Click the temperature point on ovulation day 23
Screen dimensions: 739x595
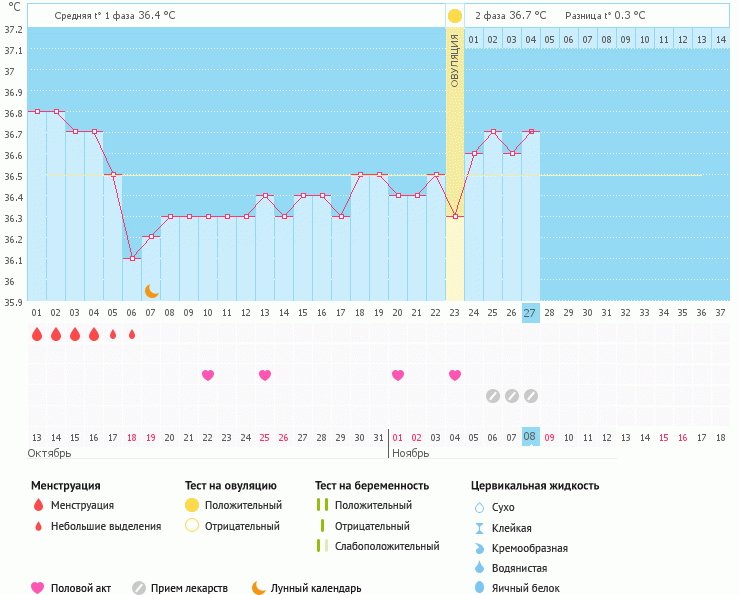pos(455,217)
